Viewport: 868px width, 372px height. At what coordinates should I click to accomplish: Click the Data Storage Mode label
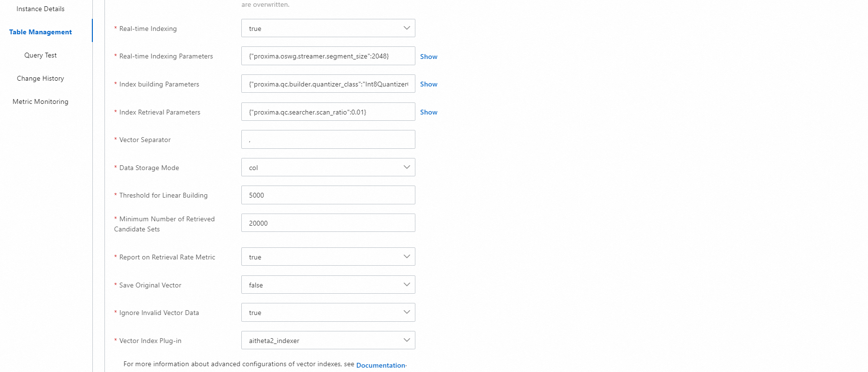(149, 168)
